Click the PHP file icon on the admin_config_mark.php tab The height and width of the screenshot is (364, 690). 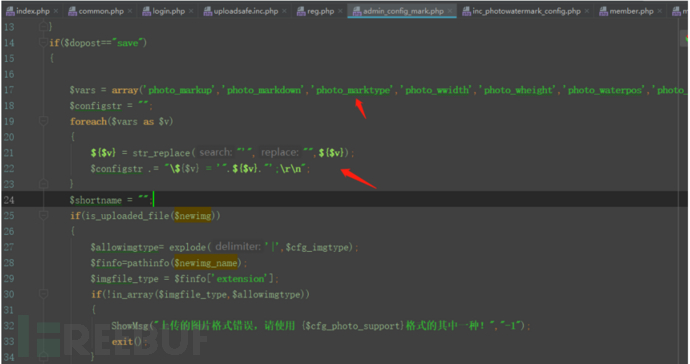tap(357, 11)
